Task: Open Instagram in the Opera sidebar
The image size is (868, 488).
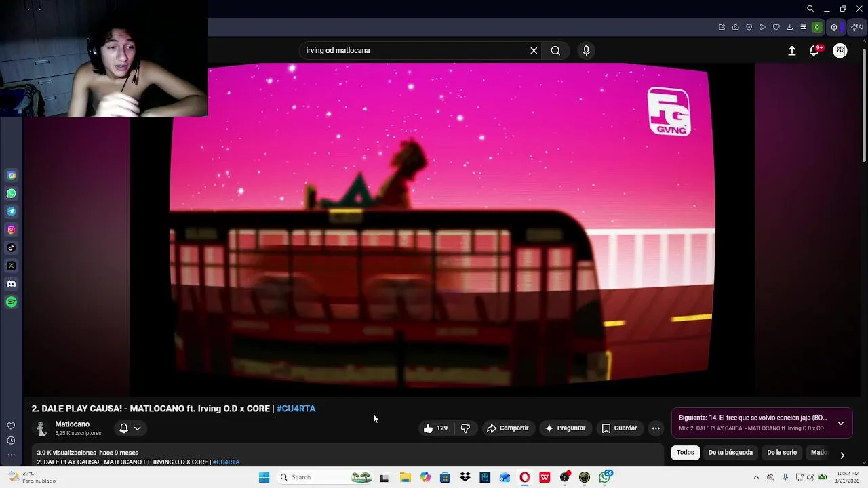Action: pos(12,230)
